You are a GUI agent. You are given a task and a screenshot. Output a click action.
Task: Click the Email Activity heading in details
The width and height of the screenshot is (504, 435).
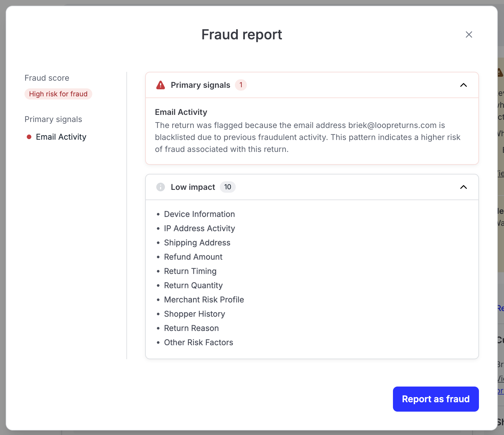coord(181,112)
